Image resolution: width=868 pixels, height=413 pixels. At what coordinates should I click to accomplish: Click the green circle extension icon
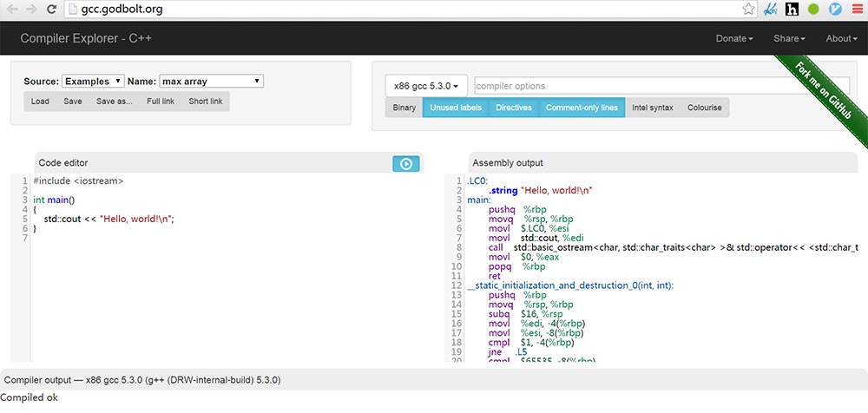813,10
